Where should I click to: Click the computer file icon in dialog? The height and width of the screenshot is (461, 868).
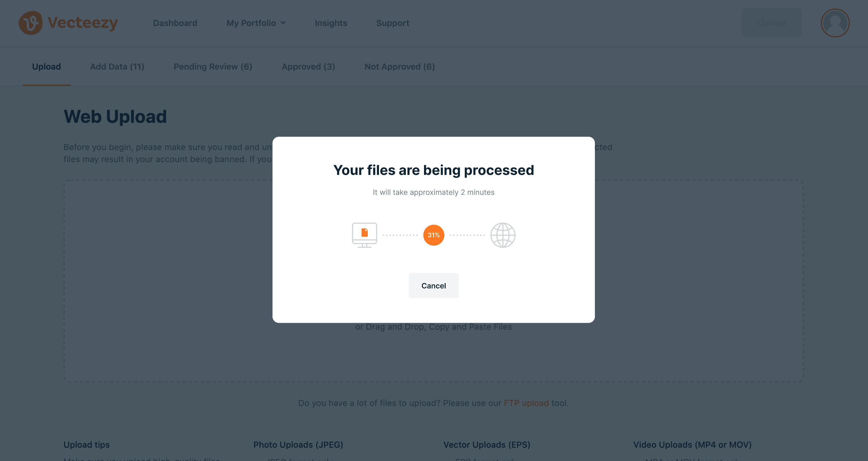[x=364, y=235]
